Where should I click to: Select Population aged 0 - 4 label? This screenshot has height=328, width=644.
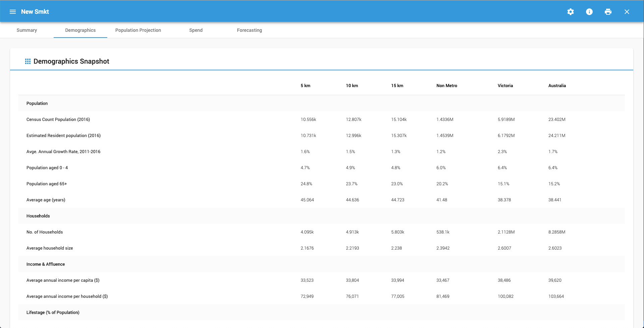tap(47, 168)
